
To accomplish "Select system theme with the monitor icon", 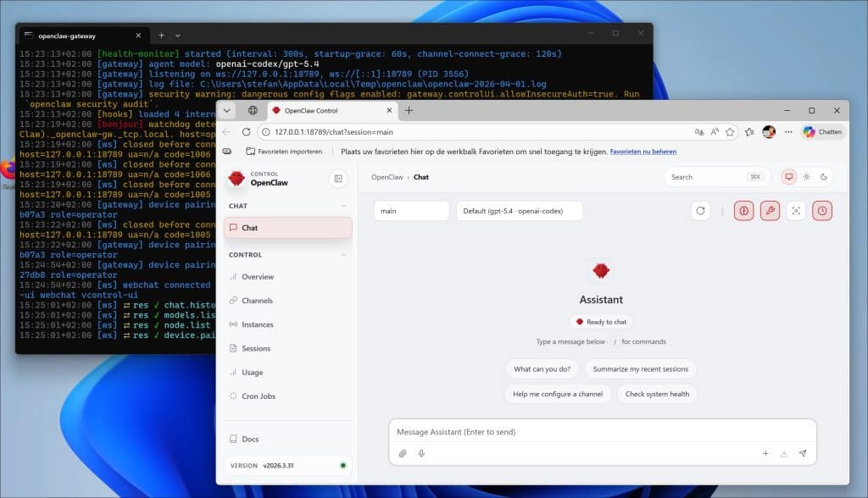I will pos(789,176).
